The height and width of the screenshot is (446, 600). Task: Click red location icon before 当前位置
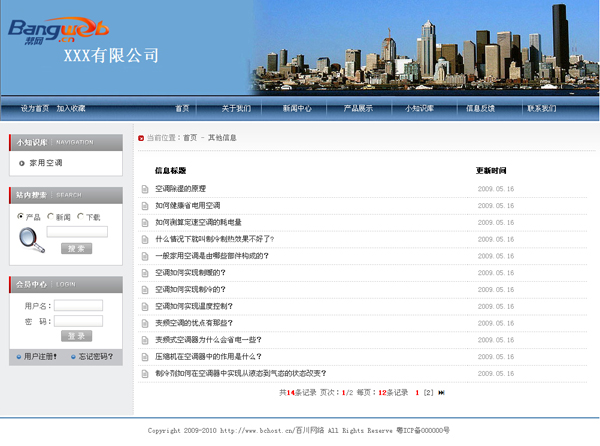pyautogui.click(x=141, y=138)
